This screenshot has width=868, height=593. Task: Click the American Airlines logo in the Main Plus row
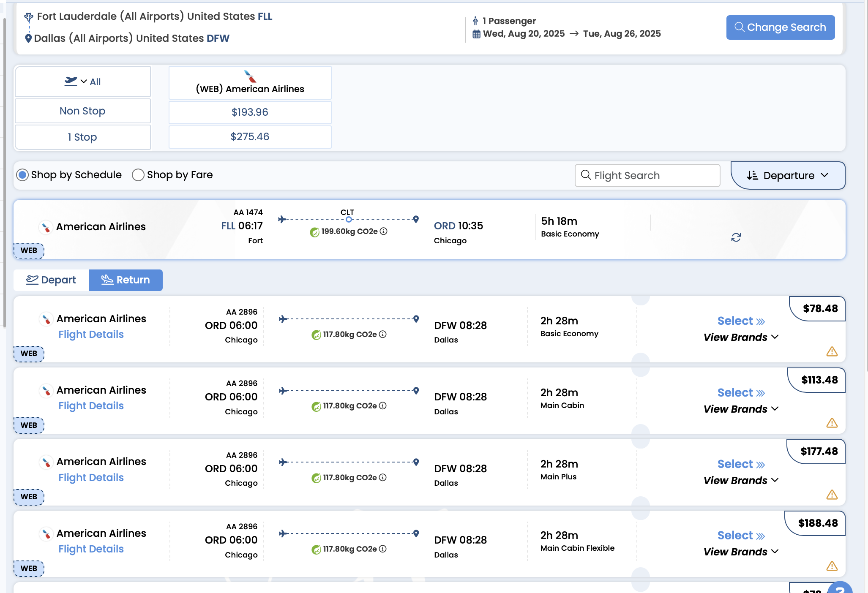(46, 462)
